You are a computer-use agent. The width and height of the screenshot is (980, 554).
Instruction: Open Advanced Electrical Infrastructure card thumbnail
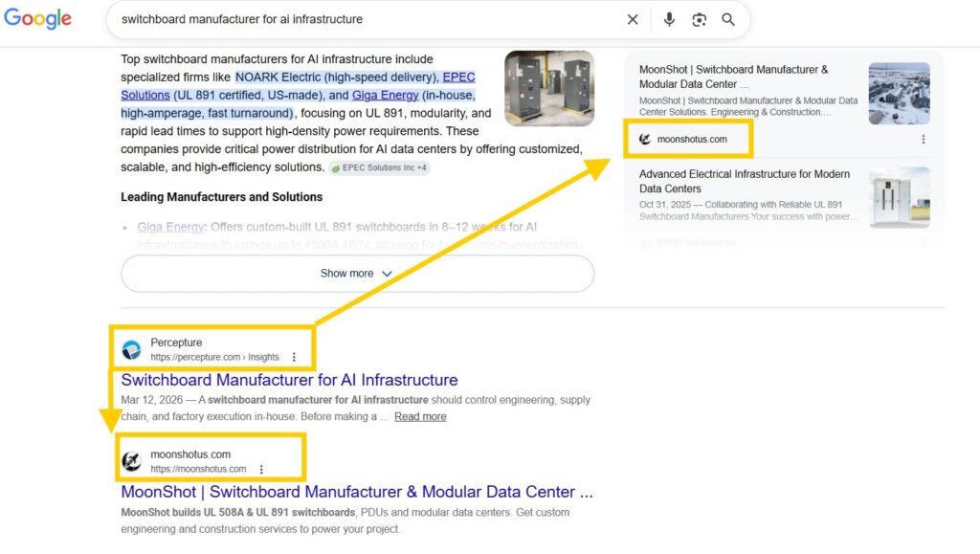click(899, 197)
